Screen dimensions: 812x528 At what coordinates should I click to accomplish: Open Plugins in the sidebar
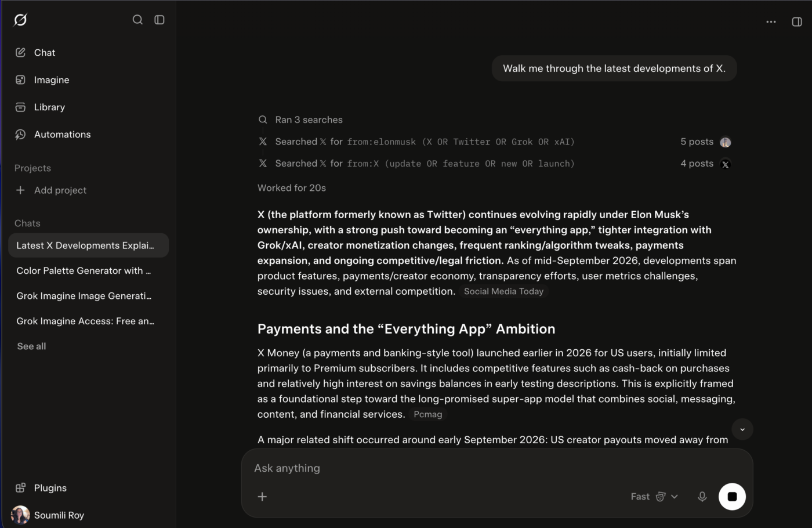point(88,488)
